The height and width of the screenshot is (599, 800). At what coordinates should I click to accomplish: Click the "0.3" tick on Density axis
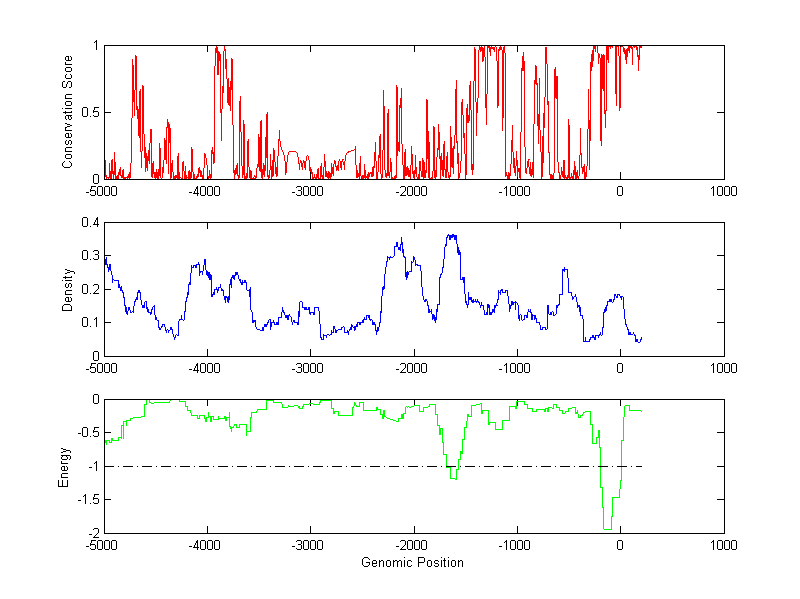[x=90, y=256]
